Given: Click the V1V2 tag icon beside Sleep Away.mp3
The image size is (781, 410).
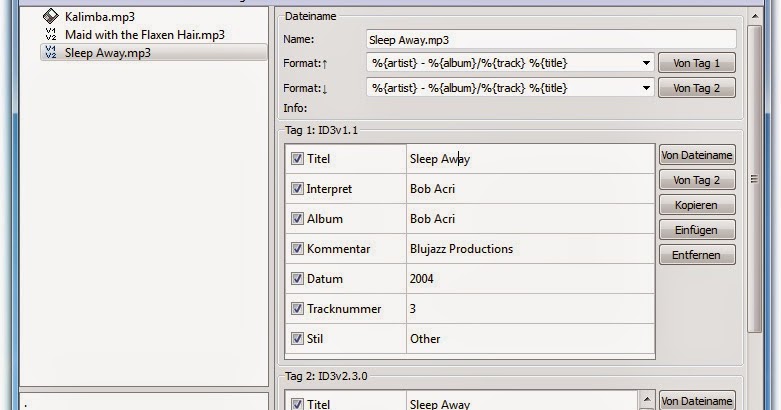Looking at the screenshot, I should 50,52.
